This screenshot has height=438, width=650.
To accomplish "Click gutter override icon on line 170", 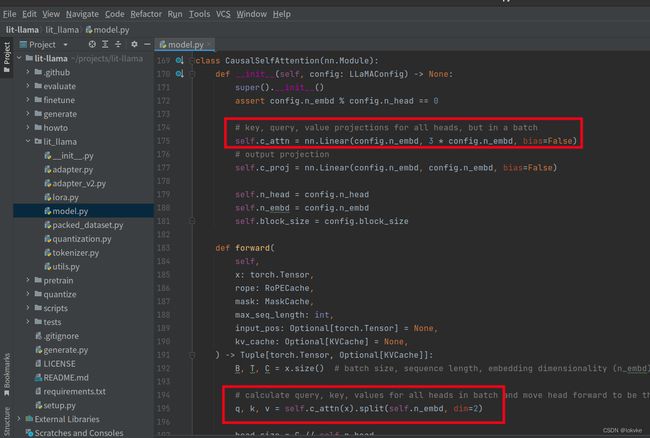I will 179,74.
